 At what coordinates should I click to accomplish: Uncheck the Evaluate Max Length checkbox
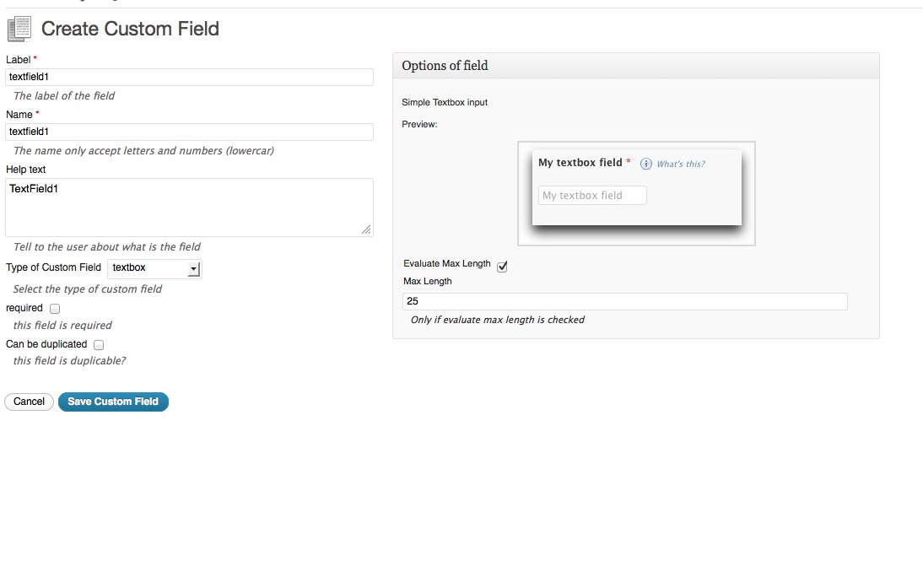coord(502,267)
